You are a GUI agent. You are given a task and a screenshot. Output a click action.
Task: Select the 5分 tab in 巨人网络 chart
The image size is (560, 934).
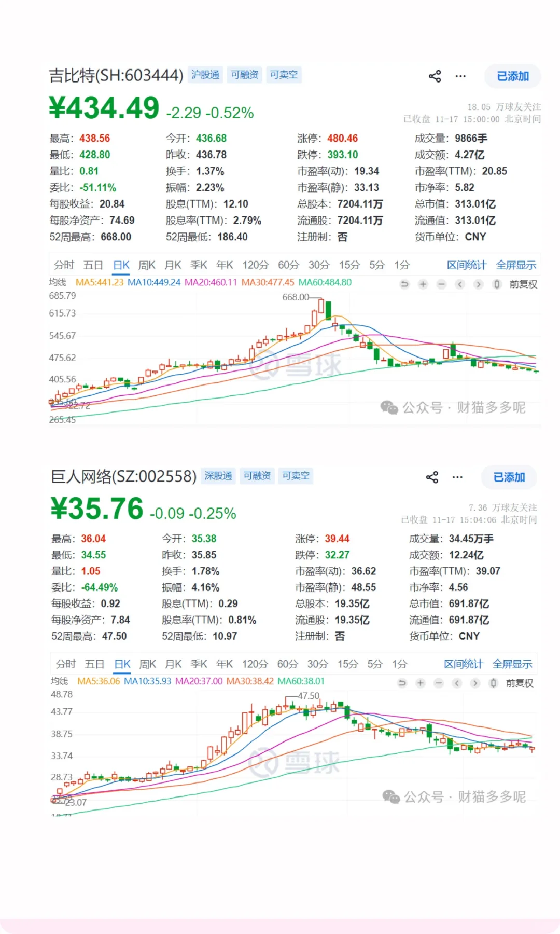(x=375, y=664)
